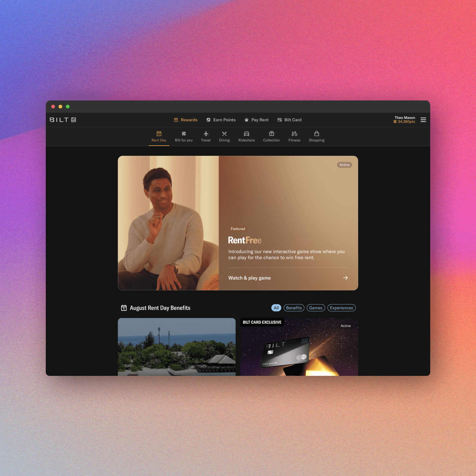Click the Active badge on the RentFree banner
Image resolution: width=476 pixels, height=476 pixels.
click(345, 165)
